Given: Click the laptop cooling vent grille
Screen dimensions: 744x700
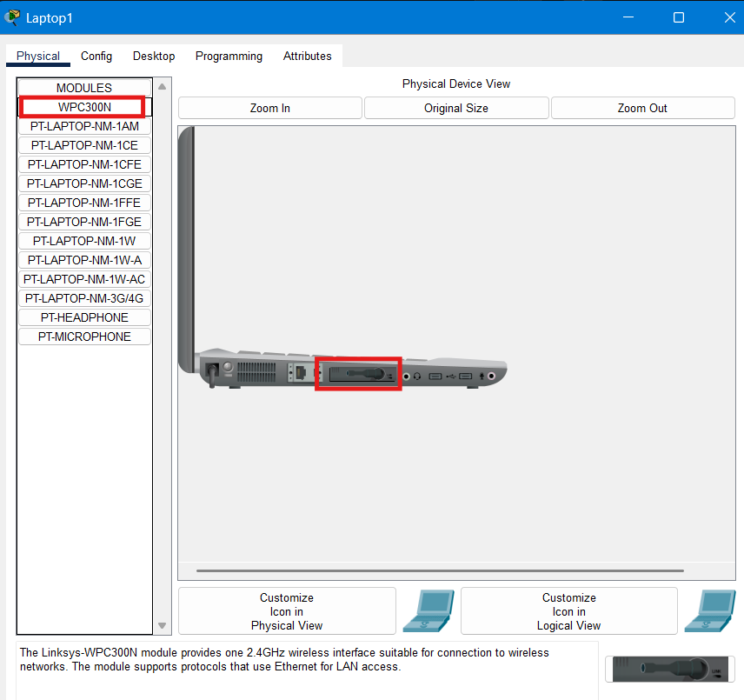Looking at the screenshot, I should (x=256, y=372).
